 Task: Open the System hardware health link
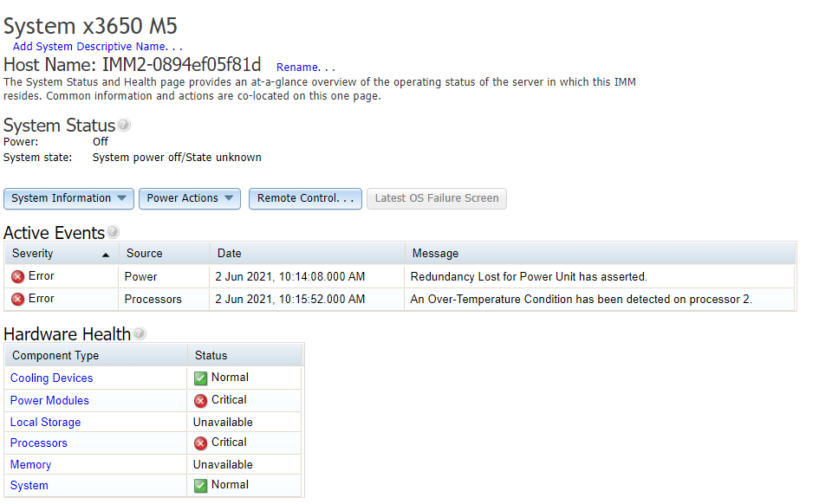point(29,486)
